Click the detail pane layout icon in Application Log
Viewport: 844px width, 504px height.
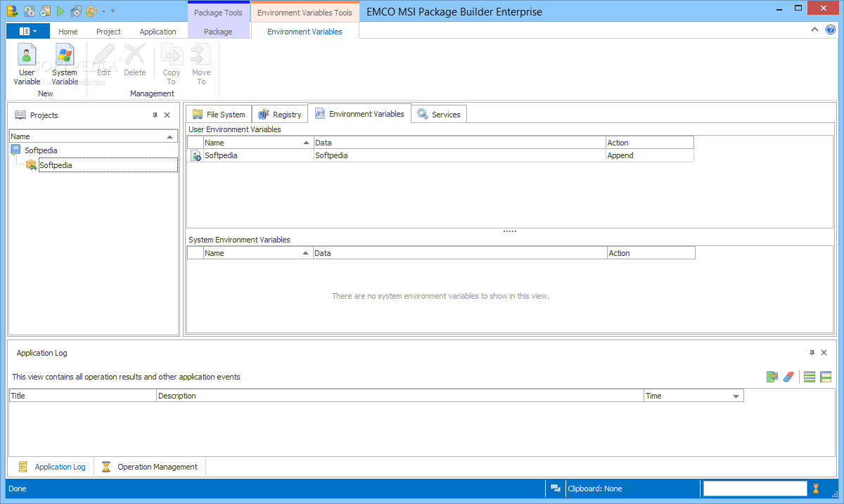(x=826, y=377)
